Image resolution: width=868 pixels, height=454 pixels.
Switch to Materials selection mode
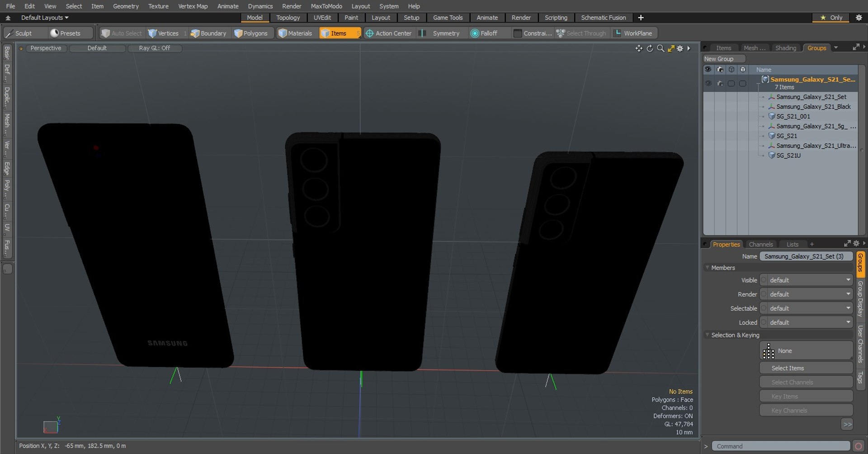pos(295,33)
